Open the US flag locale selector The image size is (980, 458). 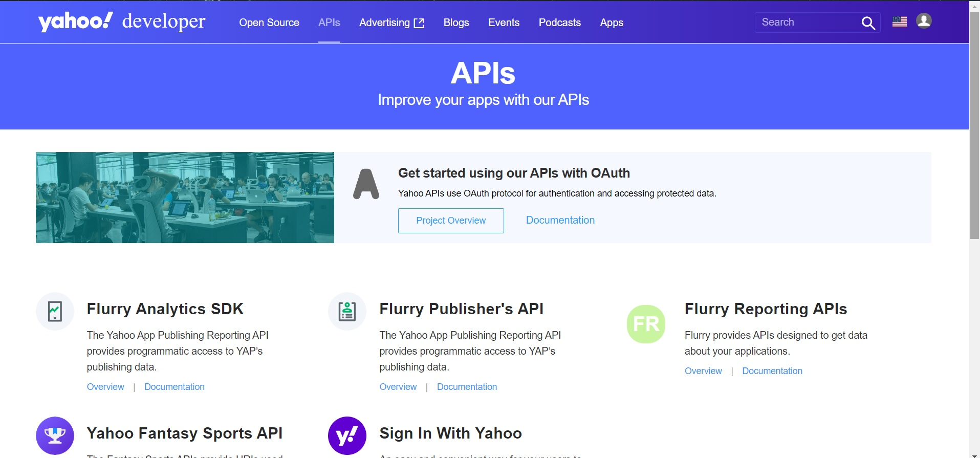(899, 21)
